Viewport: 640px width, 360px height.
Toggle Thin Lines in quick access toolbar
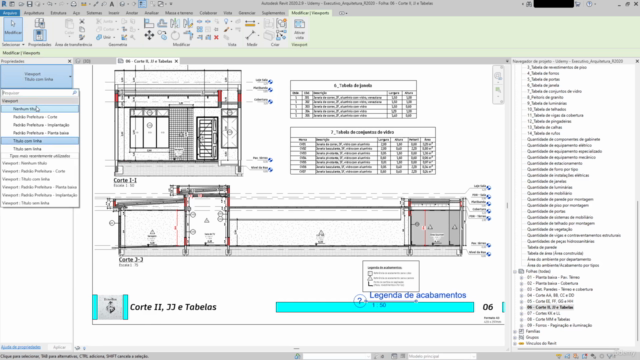point(142,4)
